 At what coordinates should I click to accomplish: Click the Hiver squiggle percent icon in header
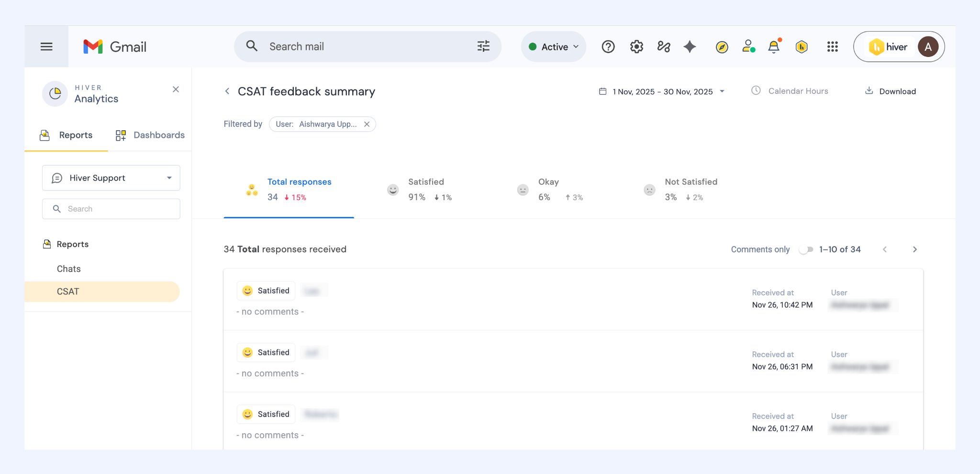[x=664, y=46]
